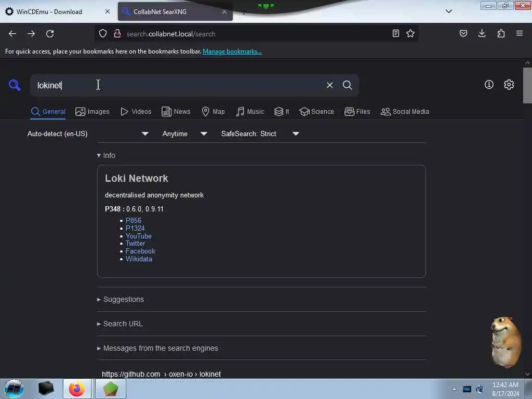
Task: Switch to Social Media category
Action: tap(405, 112)
